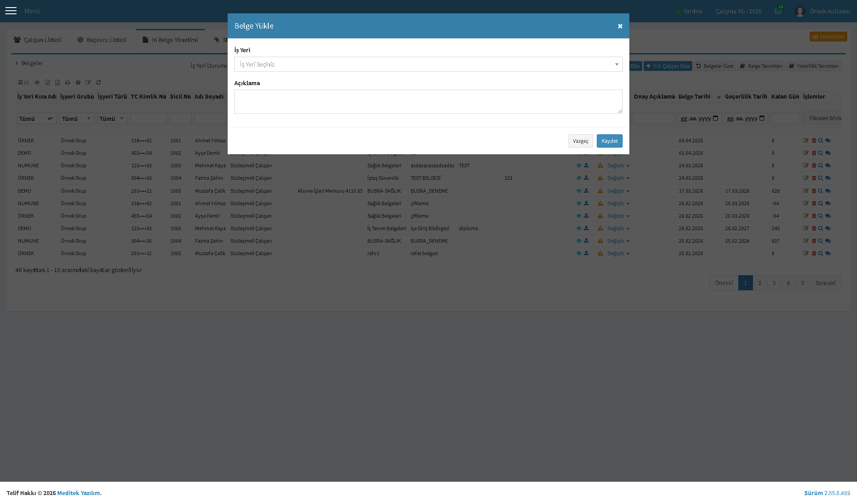
Task: Open Belge Tanımları
Action: click(761, 66)
